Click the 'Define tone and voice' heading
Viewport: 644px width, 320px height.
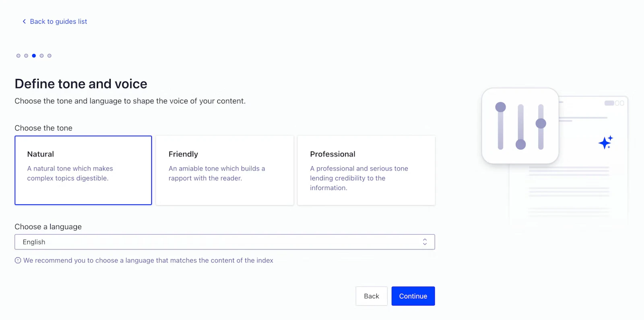(x=81, y=84)
